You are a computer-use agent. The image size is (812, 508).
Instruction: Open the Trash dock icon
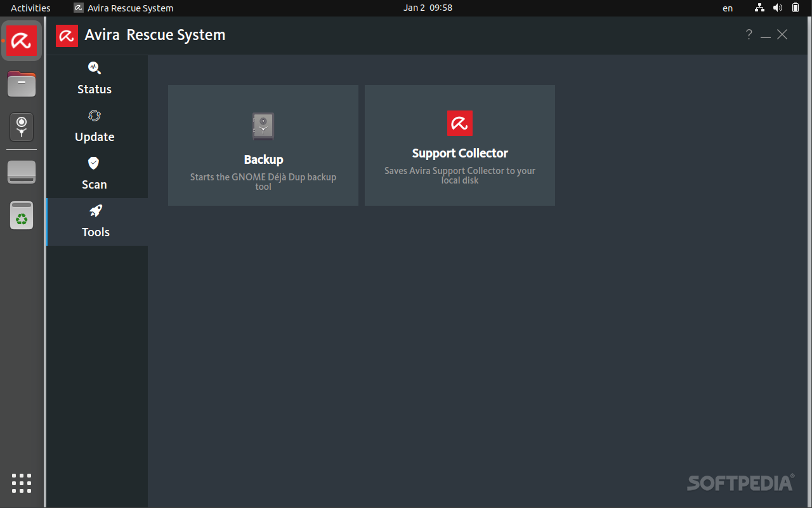[x=22, y=215]
